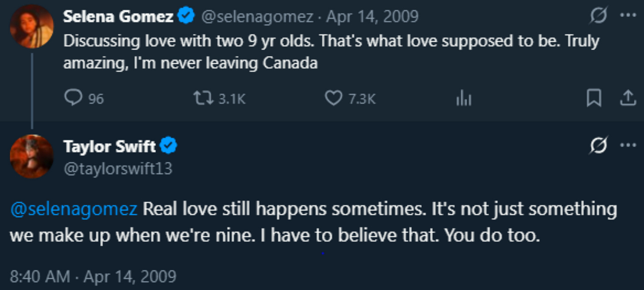Click Grok icon on Selena Gomez tweet
Image resolution: width=644 pixels, height=290 pixels.
tap(598, 16)
